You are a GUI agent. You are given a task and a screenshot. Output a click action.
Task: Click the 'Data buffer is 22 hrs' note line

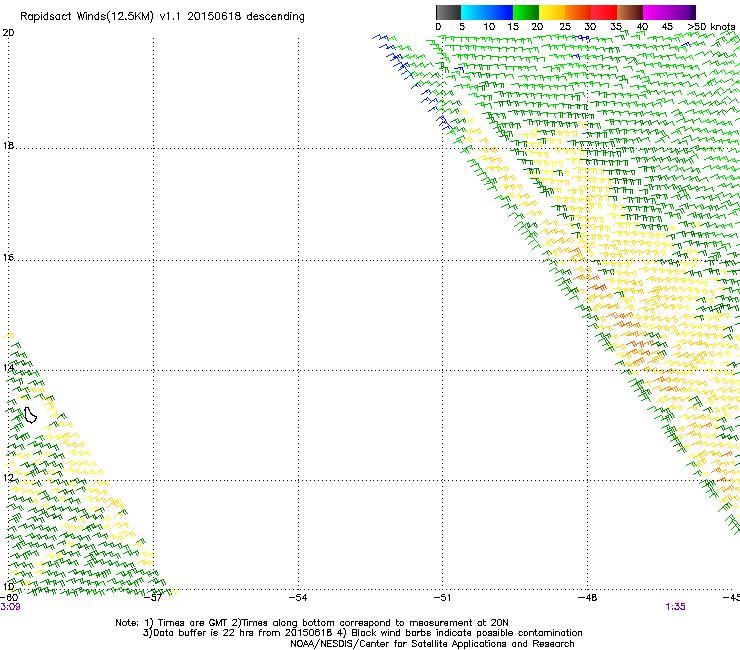click(362, 633)
